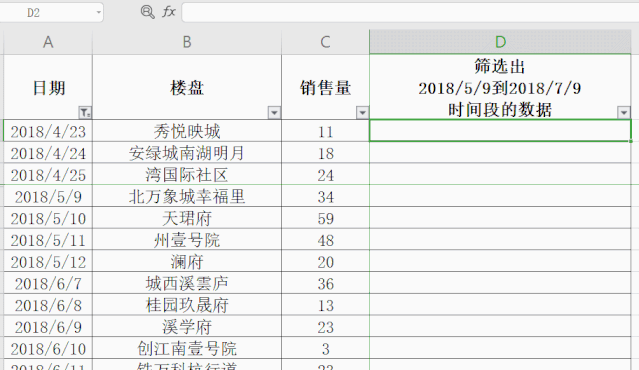Select date cell 2018/5/10
This screenshot has width=639, height=370.
48,218
